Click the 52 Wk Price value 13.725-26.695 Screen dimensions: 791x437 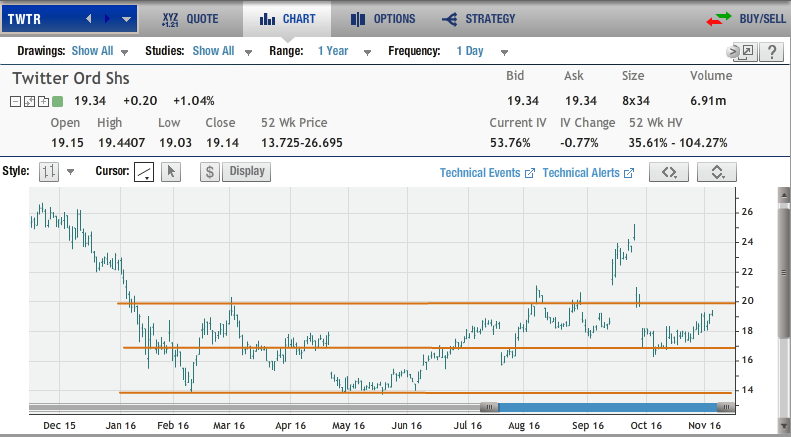[302, 143]
